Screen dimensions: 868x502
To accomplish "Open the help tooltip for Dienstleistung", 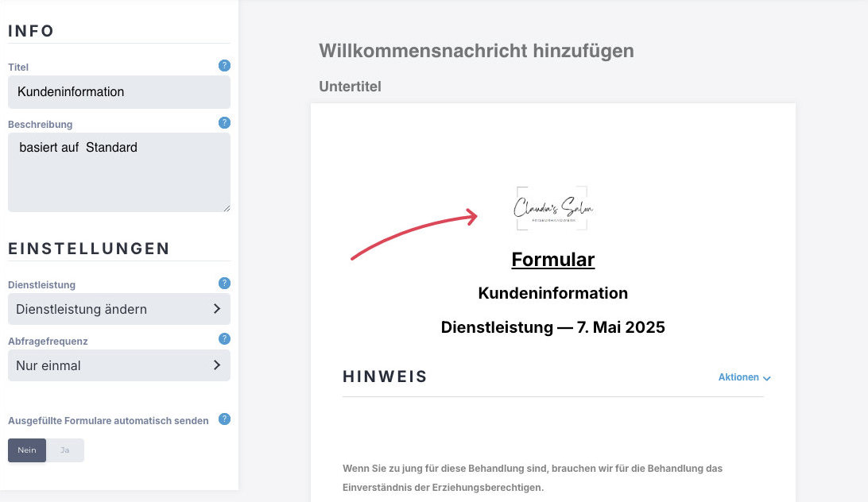I will (x=224, y=283).
